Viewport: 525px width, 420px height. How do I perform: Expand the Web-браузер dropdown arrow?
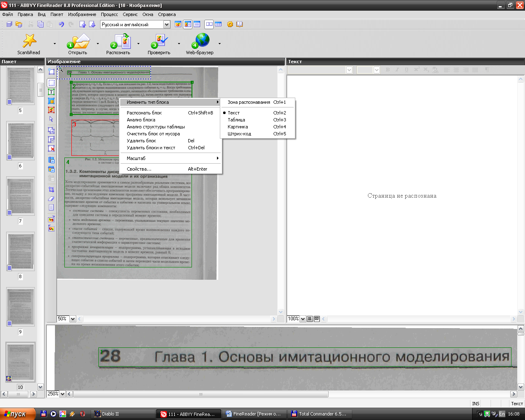click(219, 43)
